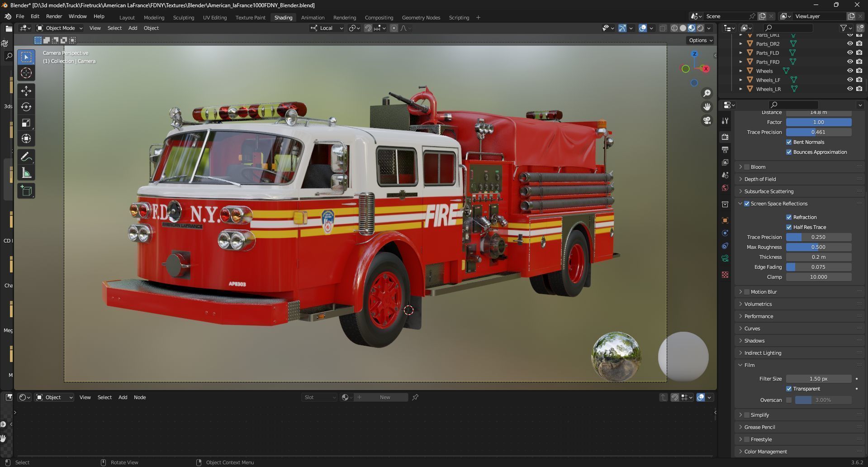
Task: Adjust the Max Roughness slider
Action: 819,247
